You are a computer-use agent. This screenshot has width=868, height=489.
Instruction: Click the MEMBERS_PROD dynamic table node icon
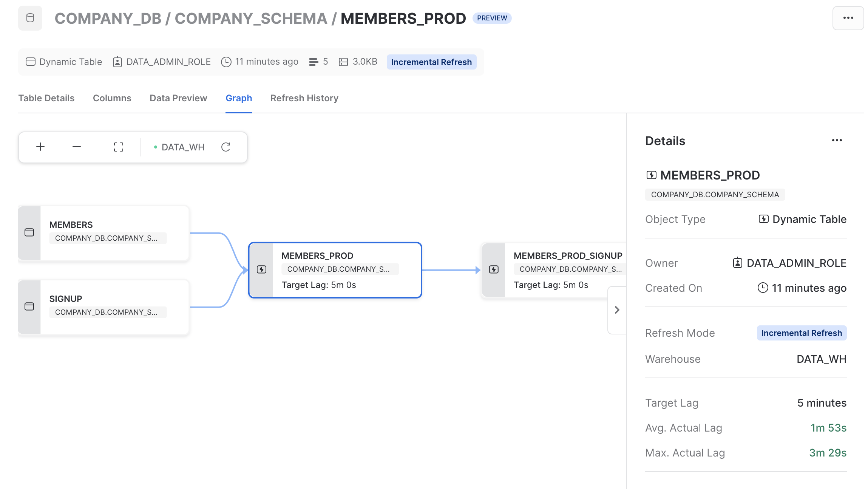[262, 269]
